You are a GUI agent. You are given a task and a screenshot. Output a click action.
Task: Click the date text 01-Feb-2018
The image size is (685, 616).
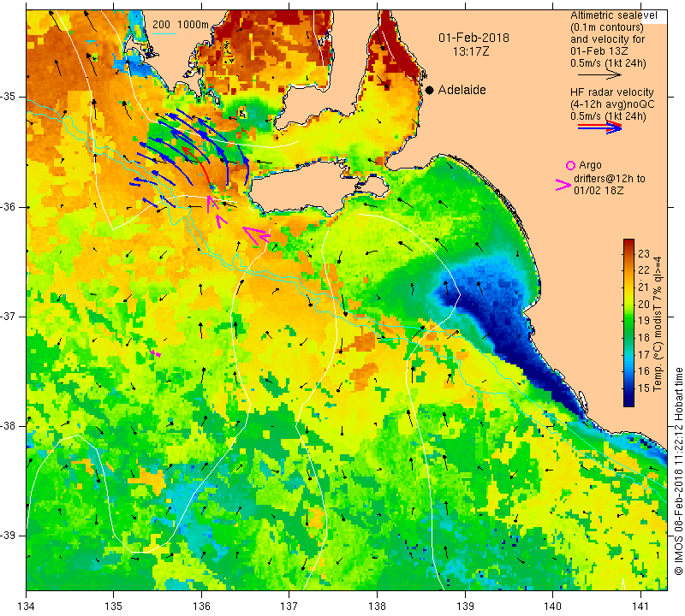(474, 38)
